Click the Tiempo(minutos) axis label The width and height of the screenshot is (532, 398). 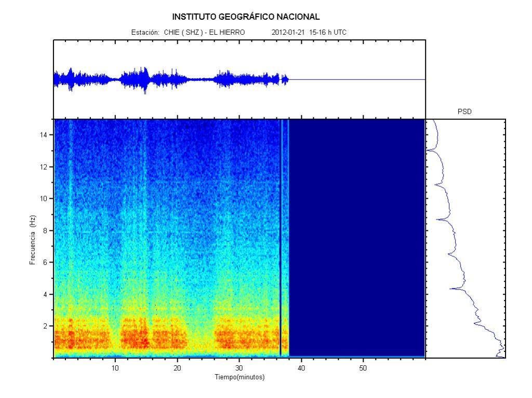[240, 377]
